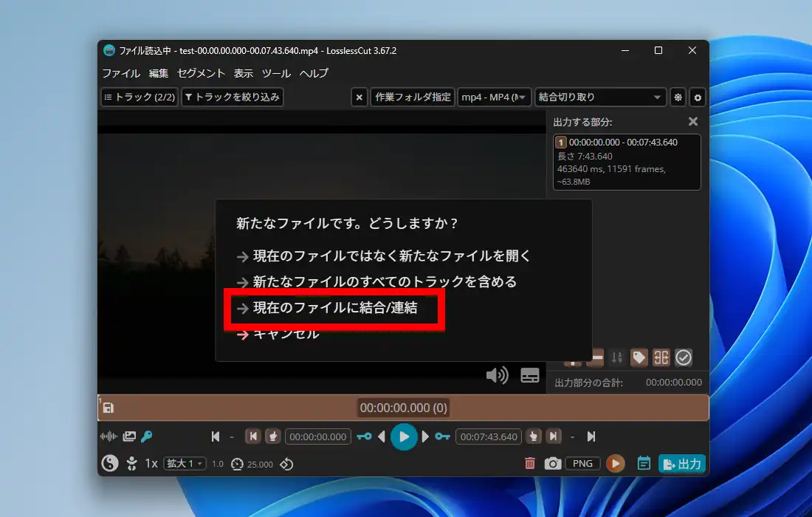Click the split segment icon
This screenshot has height=517, width=812.
click(661, 358)
